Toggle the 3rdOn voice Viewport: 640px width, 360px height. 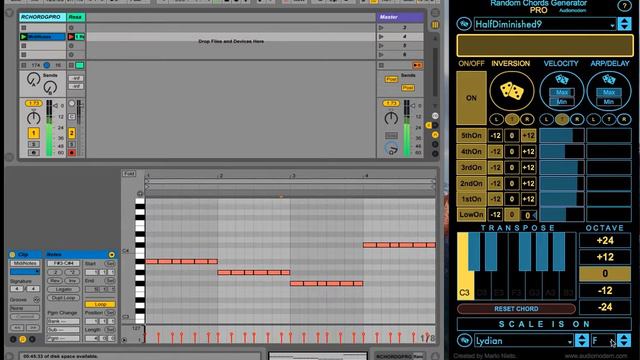[x=471, y=167]
